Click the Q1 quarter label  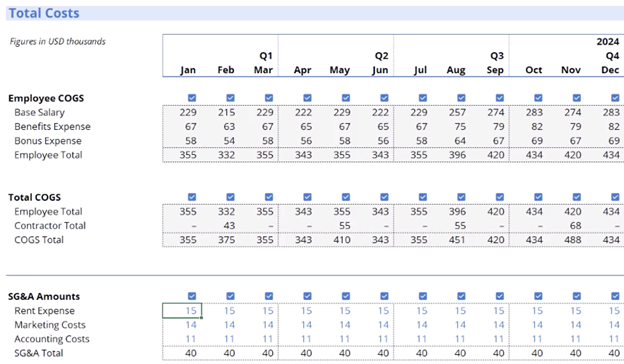click(x=266, y=56)
